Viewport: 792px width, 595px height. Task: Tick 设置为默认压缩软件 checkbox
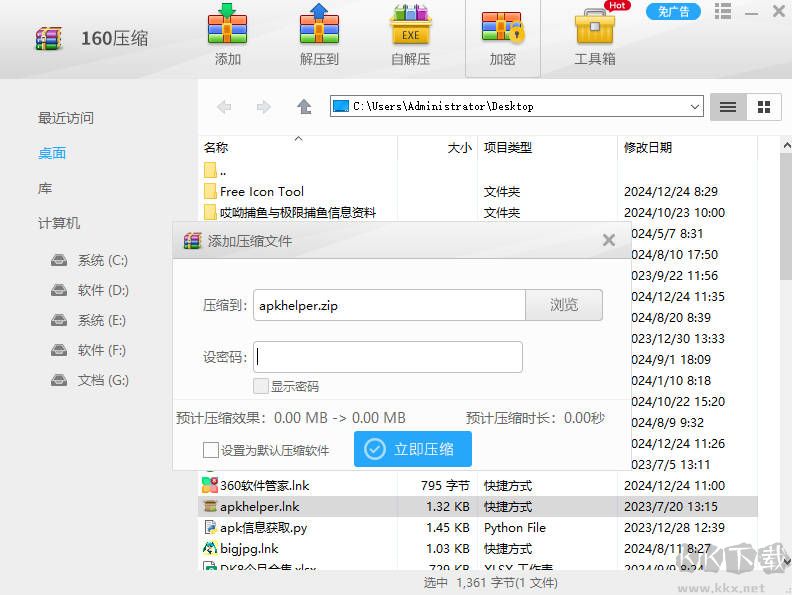(x=211, y=450)
